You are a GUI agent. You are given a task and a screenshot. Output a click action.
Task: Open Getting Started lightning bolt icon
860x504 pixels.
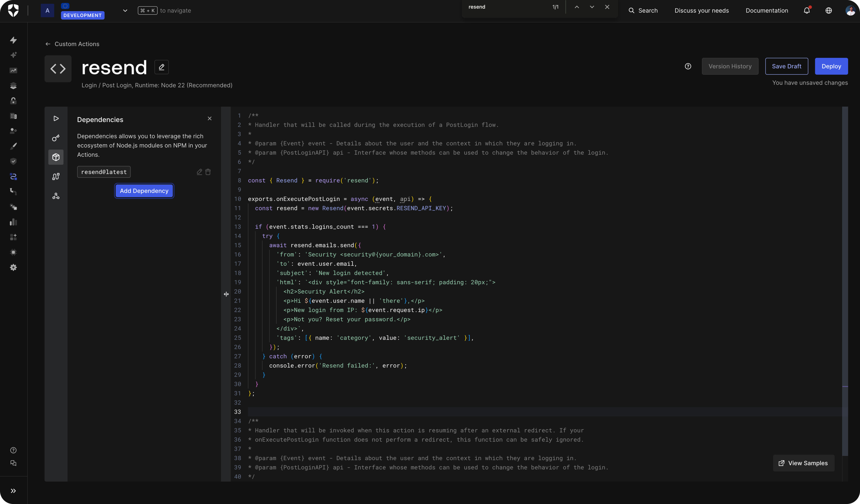coord(13,40)
